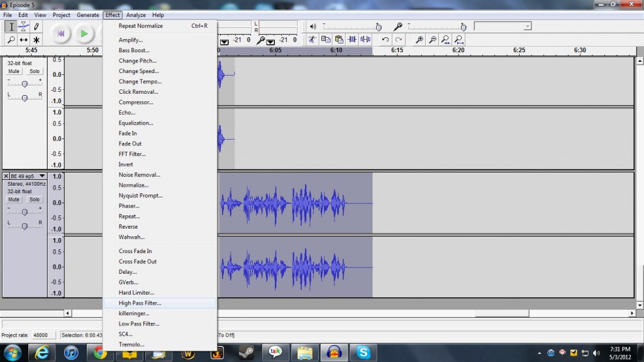Click the 6:15 mark on the timeline ruler
This screenshot has height=362, width=644.
[397, 50]
